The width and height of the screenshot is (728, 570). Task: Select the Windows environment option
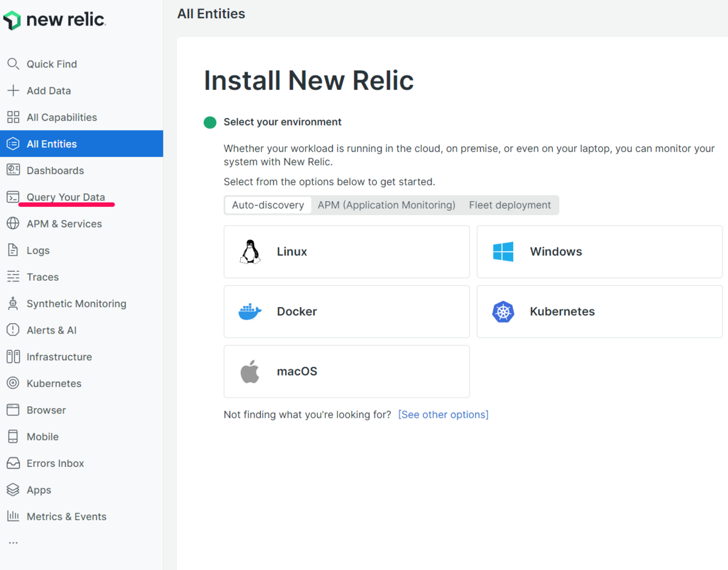click(599, 252)
